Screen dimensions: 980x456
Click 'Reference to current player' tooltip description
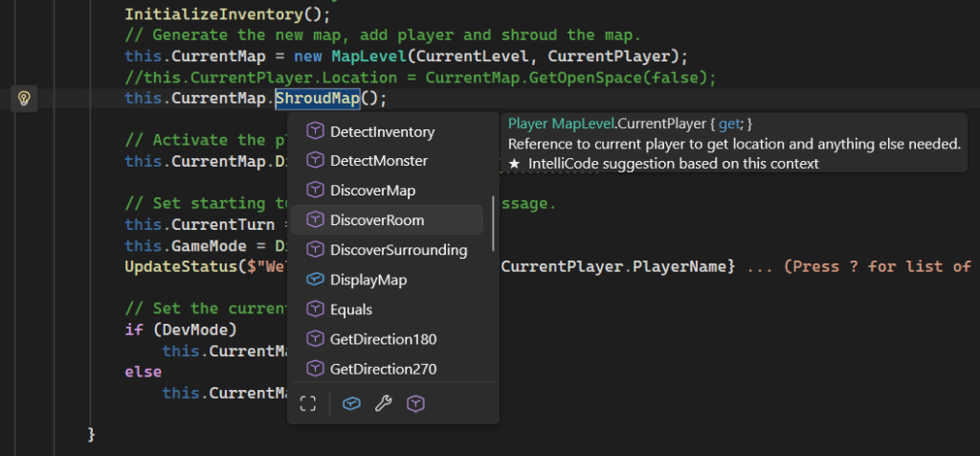click(734, 144)
